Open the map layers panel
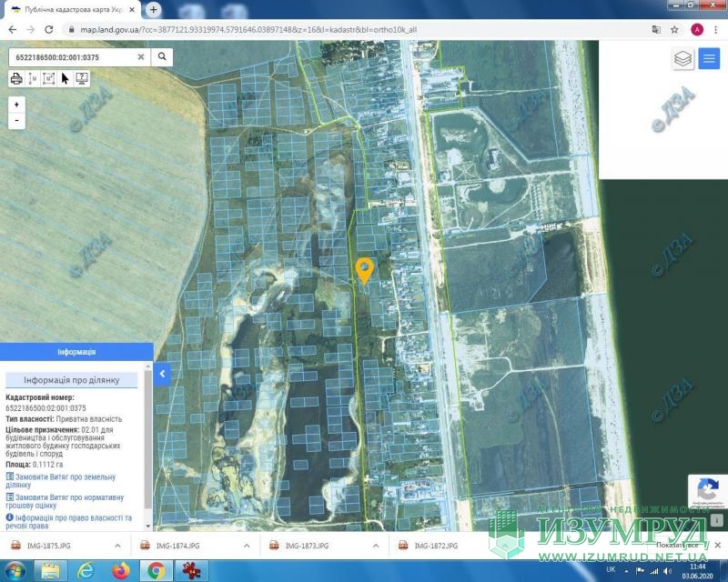This screenshot has height=582, width=728. pyautogui.click(x=682, y=58)
